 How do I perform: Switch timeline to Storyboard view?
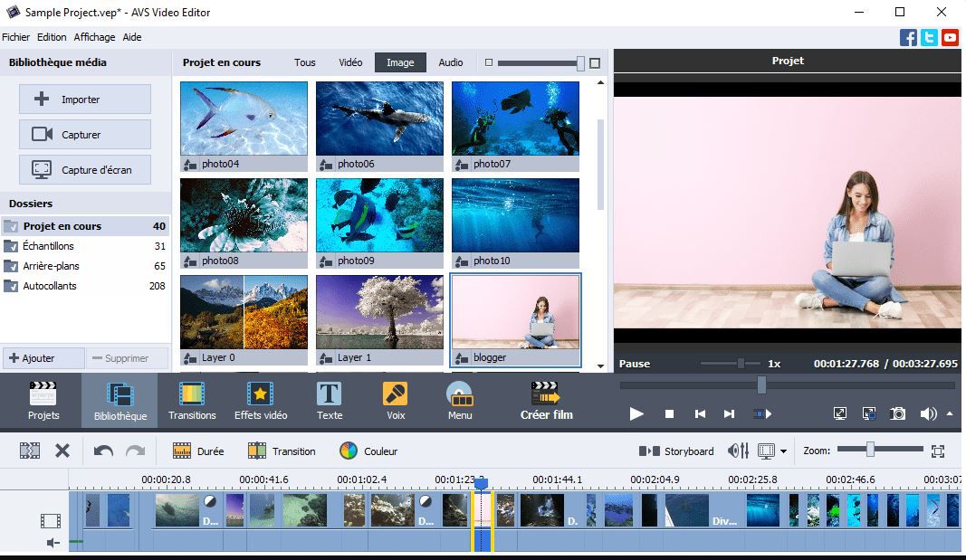pyautogui.click(x=676, y=451)
